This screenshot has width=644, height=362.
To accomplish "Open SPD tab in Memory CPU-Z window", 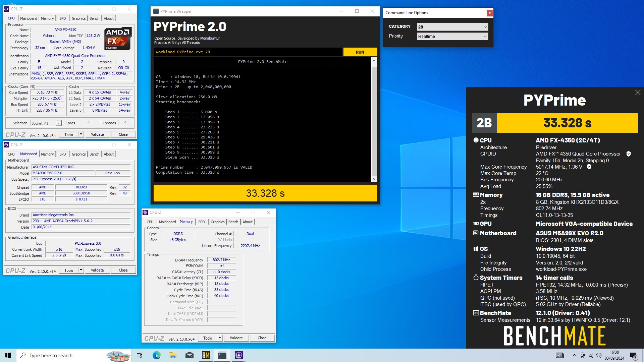I will 201,222.
